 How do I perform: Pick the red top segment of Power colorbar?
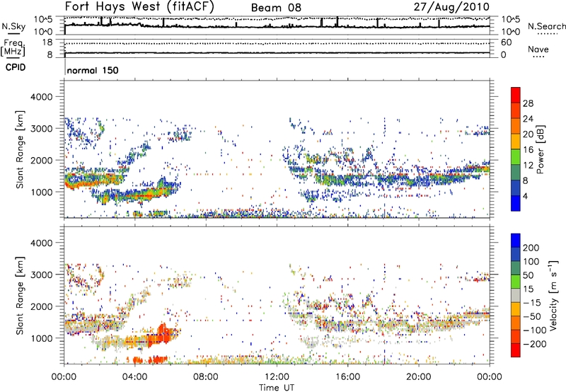[516, 95]
